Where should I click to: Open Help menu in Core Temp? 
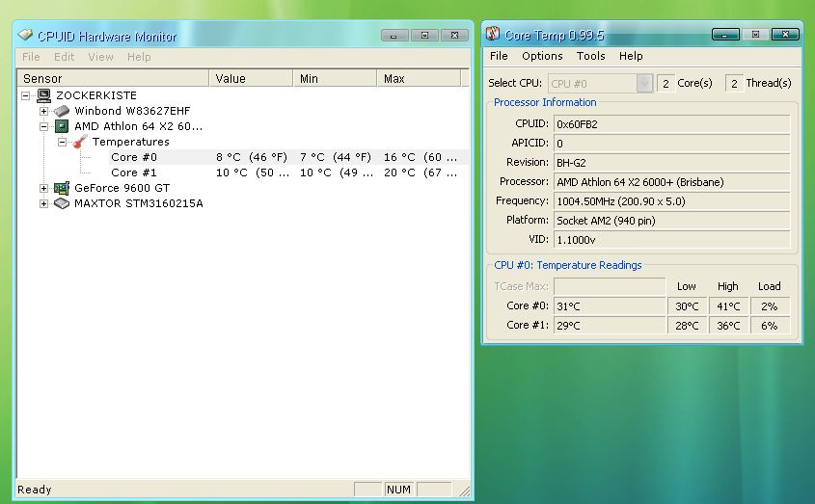631,56
